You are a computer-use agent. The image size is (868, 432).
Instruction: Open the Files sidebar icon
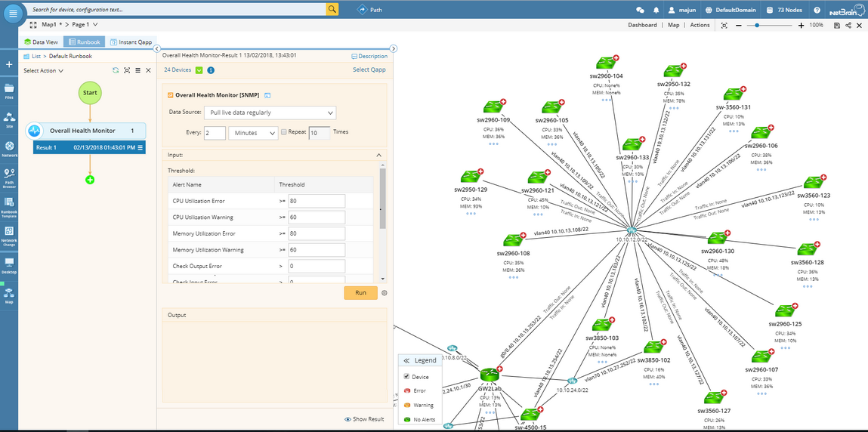[9, 91]
